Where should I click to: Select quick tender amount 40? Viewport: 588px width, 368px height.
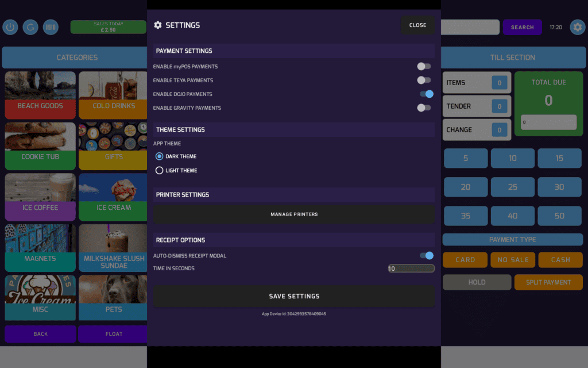pos(513,216)
